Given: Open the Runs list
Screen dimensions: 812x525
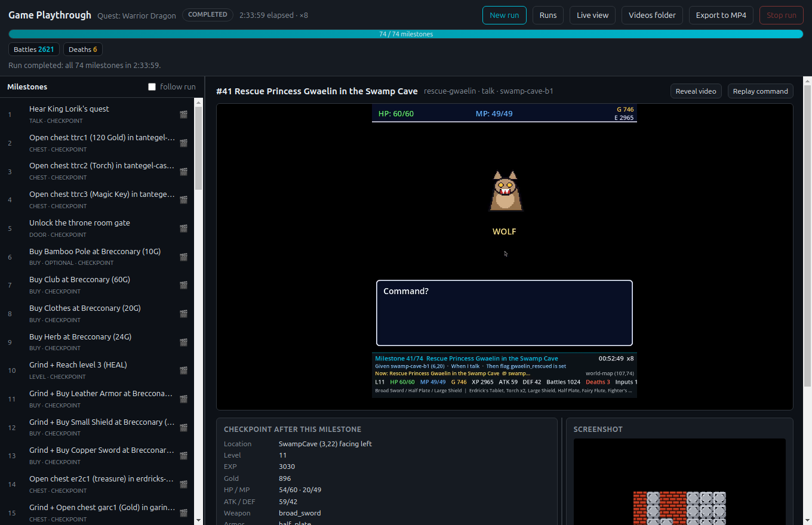Looking at the screenshot, I should coord(548,15).
